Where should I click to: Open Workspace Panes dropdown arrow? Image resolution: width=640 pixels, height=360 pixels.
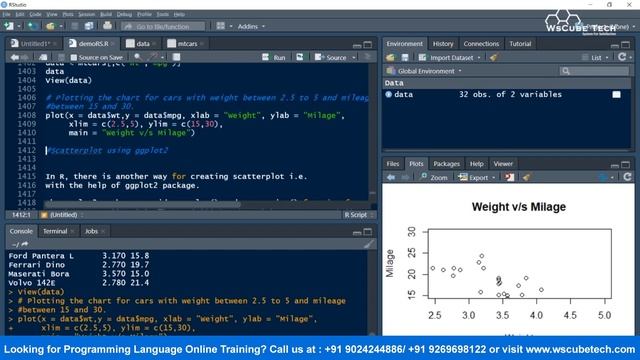231,27
